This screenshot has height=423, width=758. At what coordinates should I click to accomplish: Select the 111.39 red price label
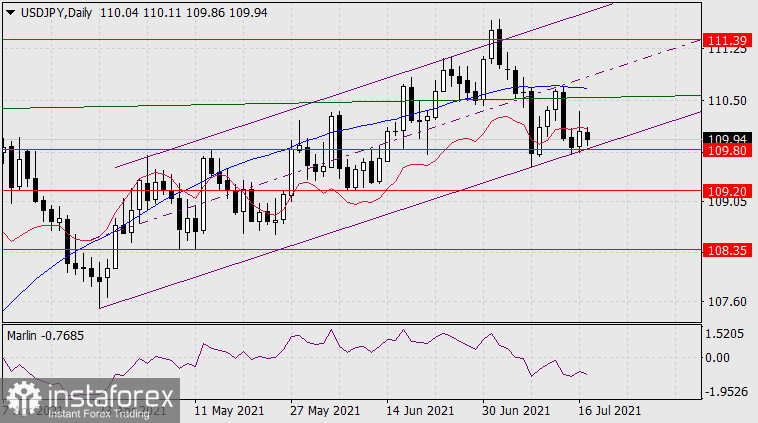[725, 40]
